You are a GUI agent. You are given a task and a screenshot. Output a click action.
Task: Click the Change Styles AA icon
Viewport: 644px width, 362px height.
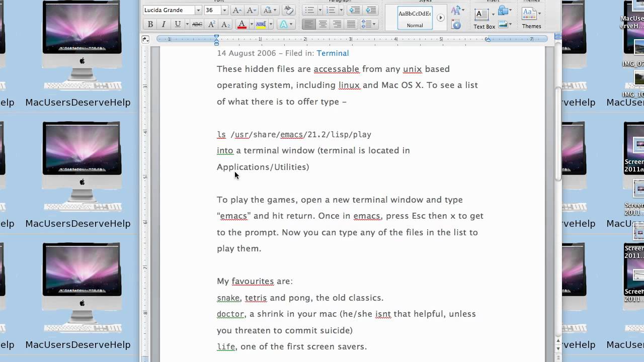(x=456, y=11)
